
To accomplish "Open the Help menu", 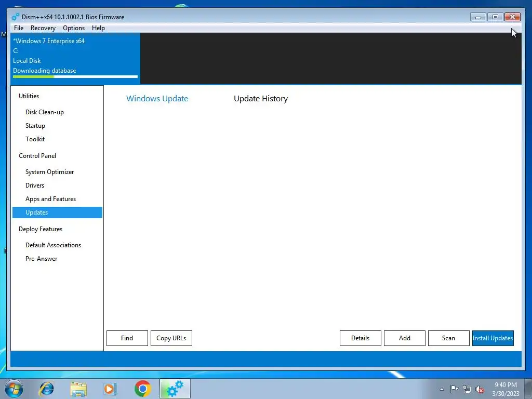I will click(98, 28).
